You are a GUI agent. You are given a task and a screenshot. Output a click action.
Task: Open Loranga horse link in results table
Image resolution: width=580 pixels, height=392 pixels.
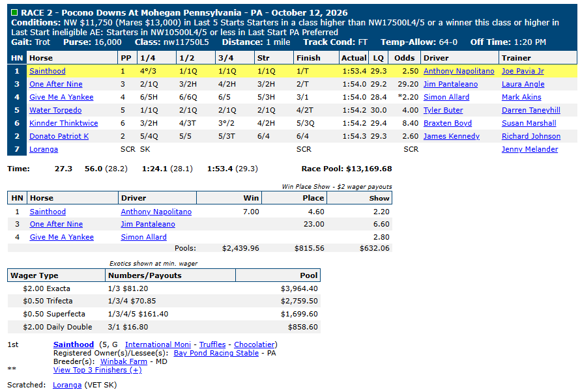(x=44, y=149)
